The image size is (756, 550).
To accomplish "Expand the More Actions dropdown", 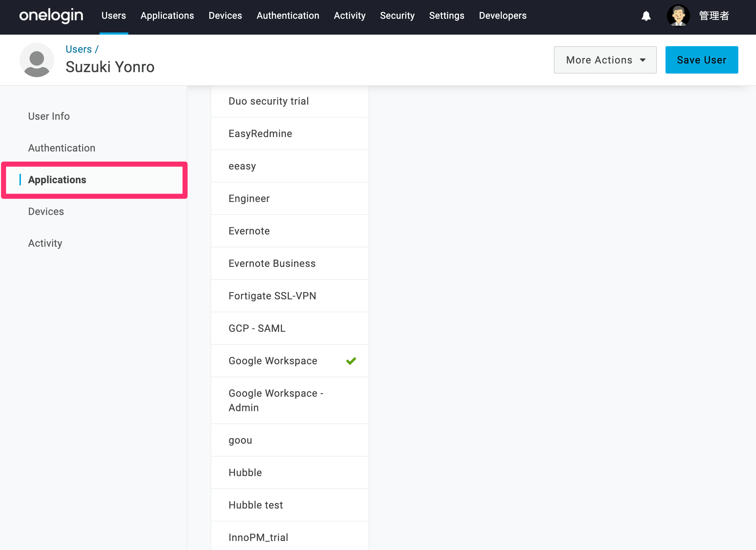I will pos(605,60).
